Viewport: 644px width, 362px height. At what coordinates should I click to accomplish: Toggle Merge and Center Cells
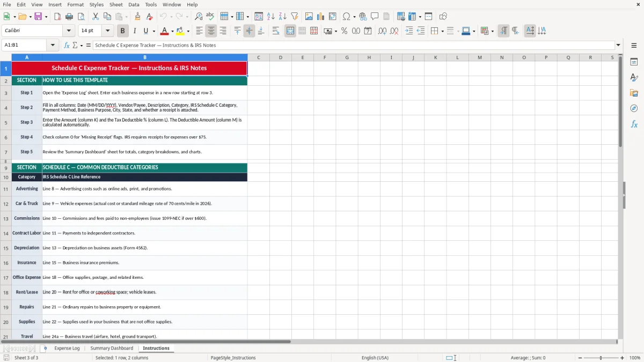290,31
